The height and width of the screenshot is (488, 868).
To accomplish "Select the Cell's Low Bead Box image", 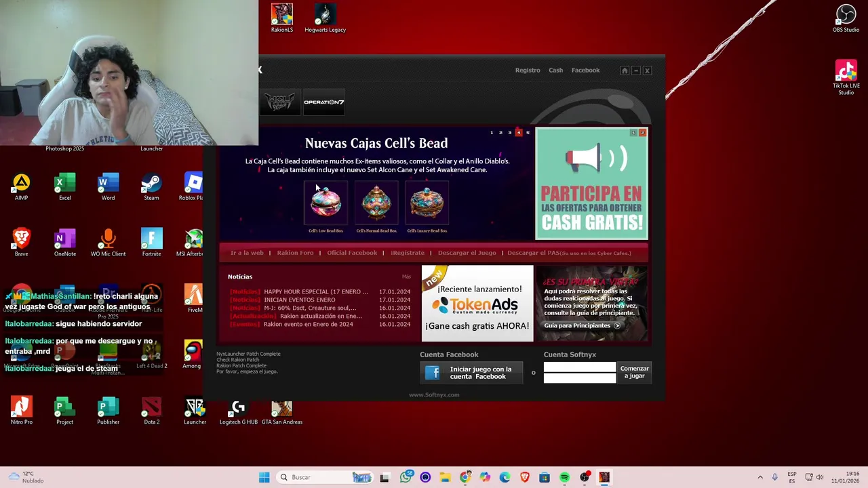I will pos(325,203).
